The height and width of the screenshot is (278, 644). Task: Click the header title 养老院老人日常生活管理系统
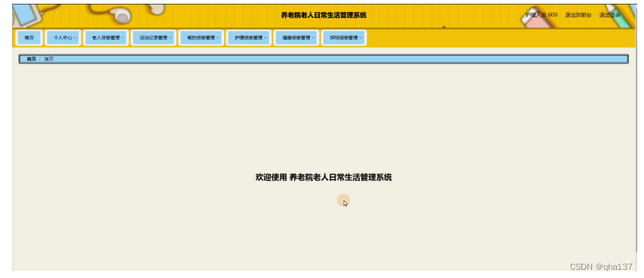tap(324, 15)
